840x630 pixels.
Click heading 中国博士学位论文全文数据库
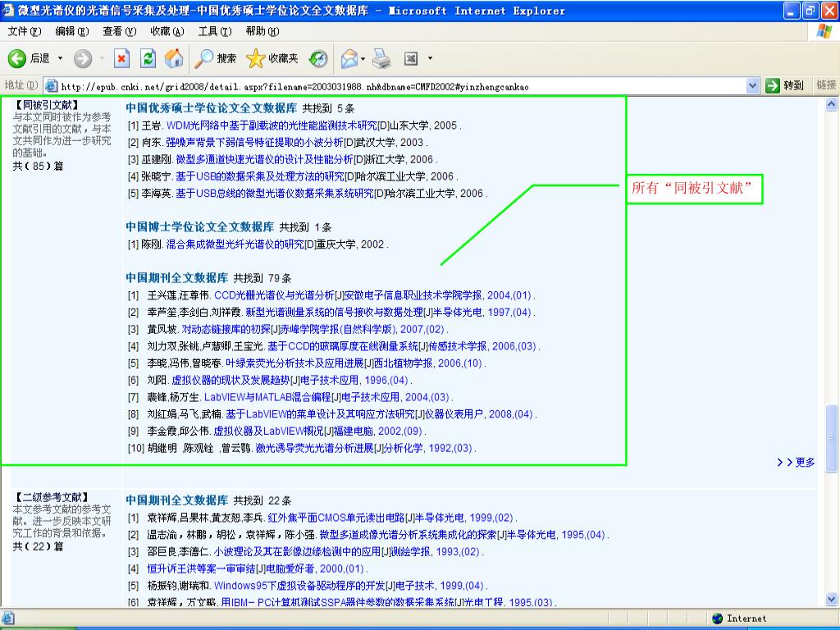200,226
